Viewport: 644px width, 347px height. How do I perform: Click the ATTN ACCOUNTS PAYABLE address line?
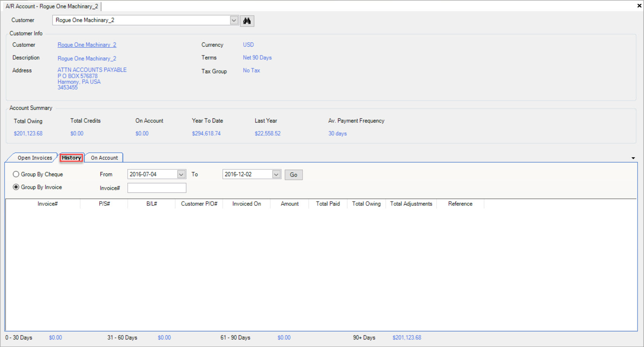pos(92,70)
